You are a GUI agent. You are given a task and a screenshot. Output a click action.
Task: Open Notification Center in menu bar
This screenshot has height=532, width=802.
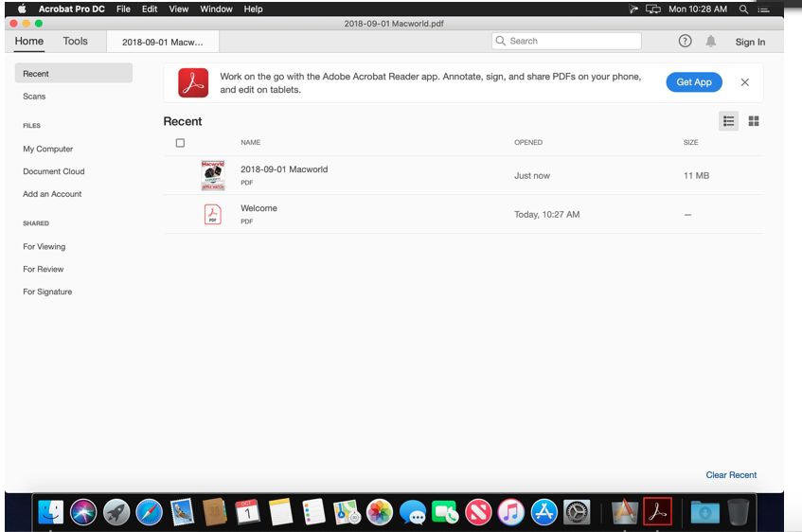click(763, 9)
